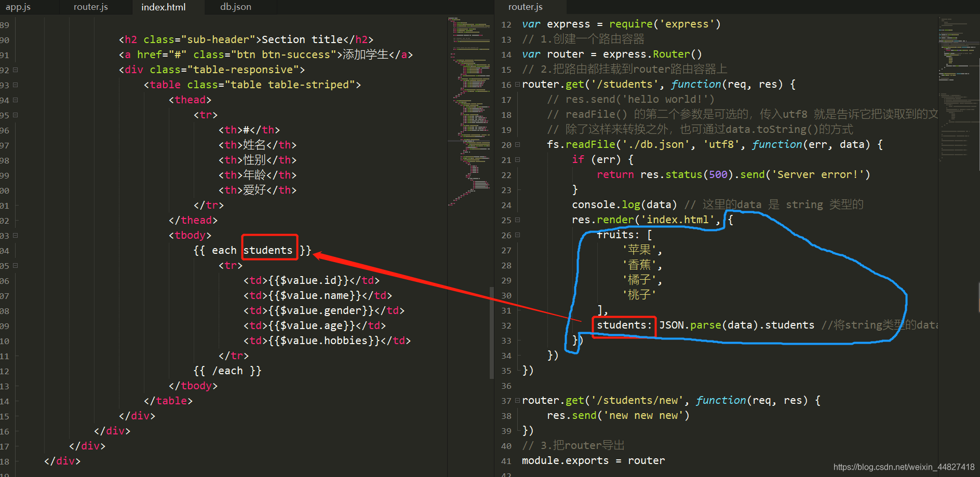
Task: Click console.log(data) on line 24
Action: coord(624,205)
